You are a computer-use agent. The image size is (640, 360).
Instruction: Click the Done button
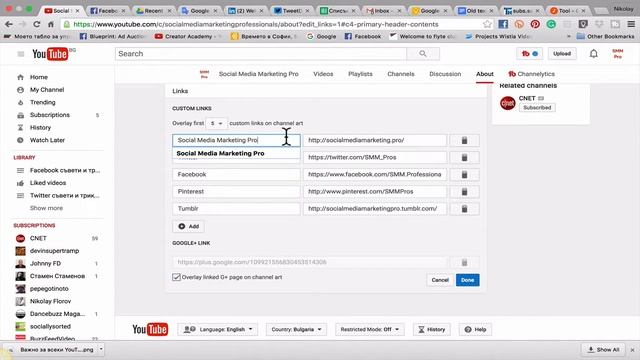(x=467, y=280)
